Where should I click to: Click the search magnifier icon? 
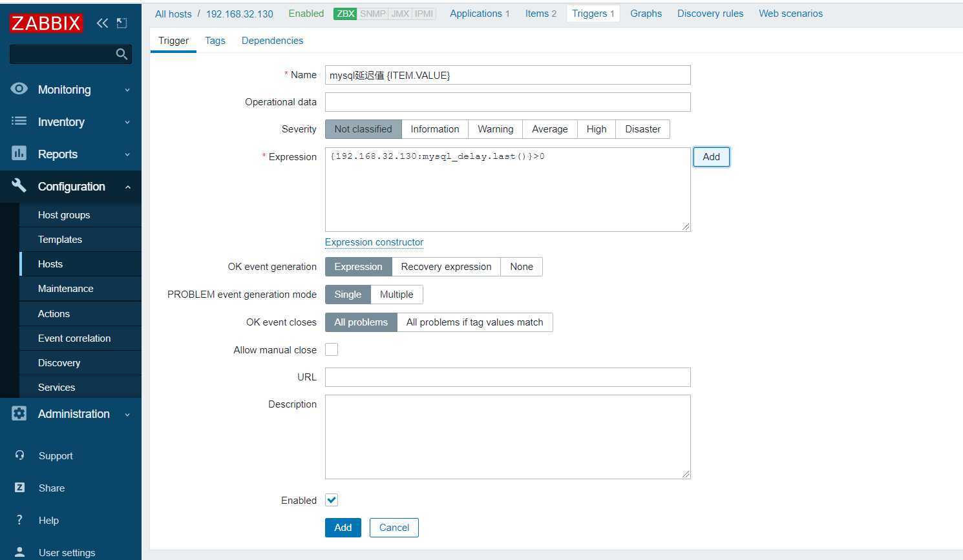122,54
